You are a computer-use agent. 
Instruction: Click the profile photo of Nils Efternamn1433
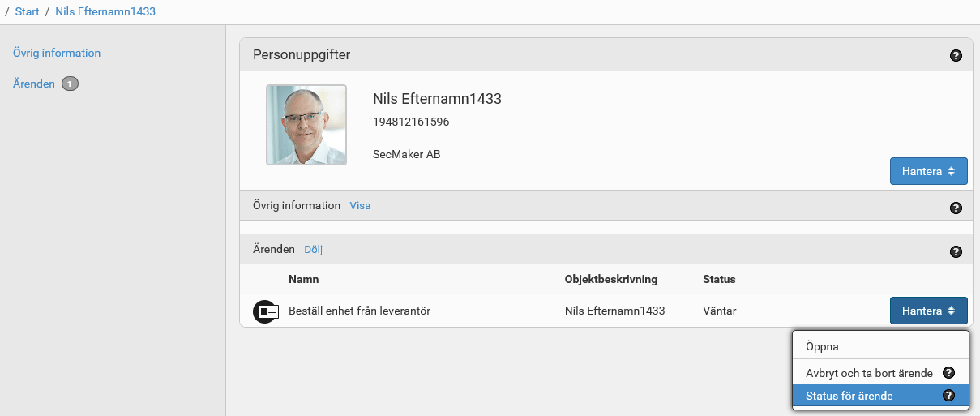306,125
